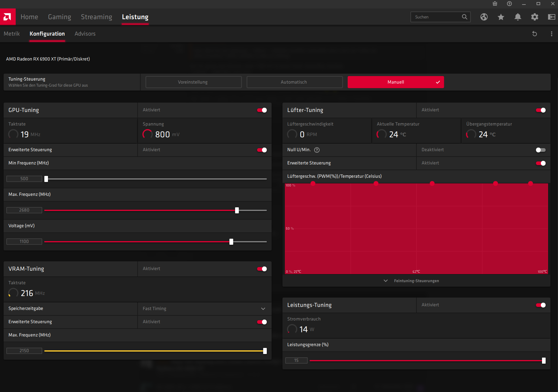This screenshot has height=392, width=558.
Task: Choose Voreinstellung tuning mode
Action: (193, 82)
